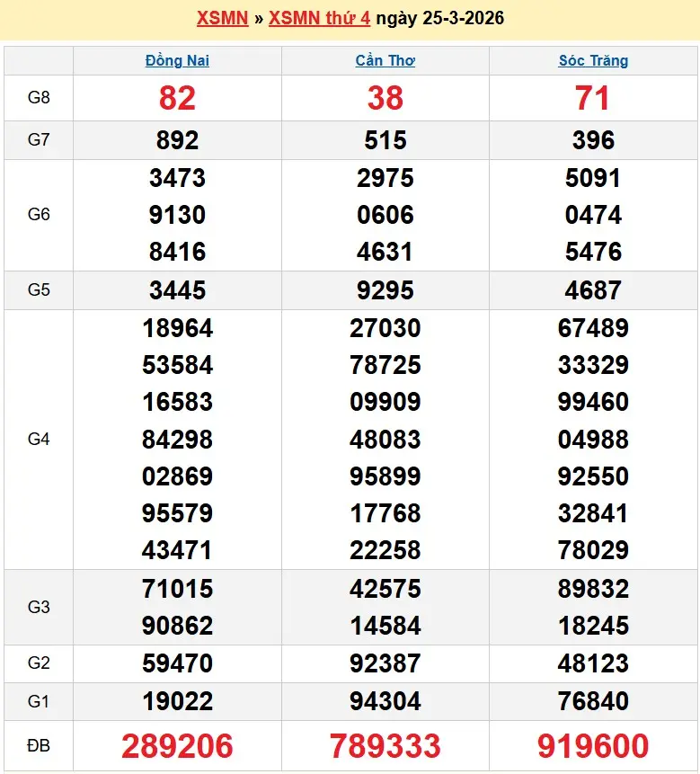Viewport: 700px width, 774px height.
Task: Click the G4 row label cell
Action: pos(39,440)
